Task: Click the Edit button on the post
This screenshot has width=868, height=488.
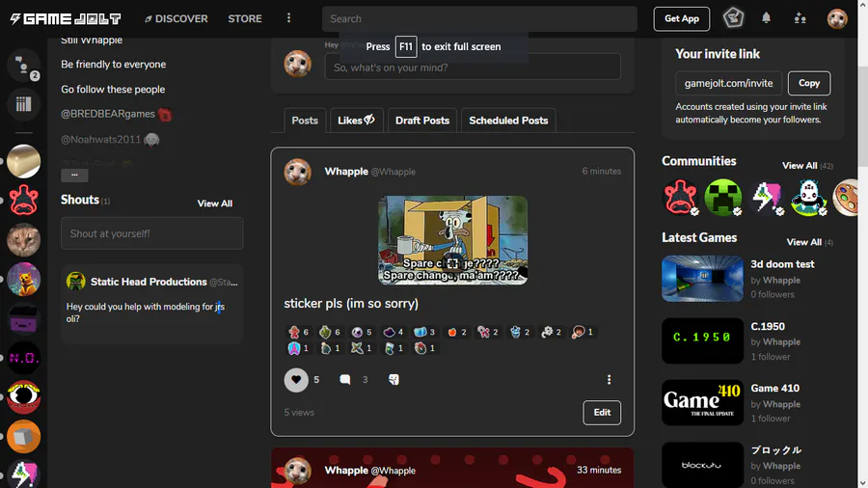Action: pyautogui.click(x=602, y=413)
